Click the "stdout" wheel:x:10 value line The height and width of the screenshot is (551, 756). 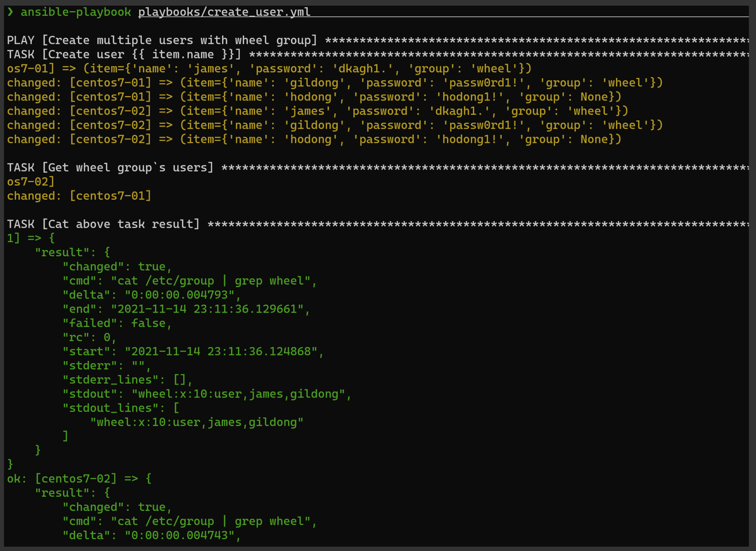(238, 394)
